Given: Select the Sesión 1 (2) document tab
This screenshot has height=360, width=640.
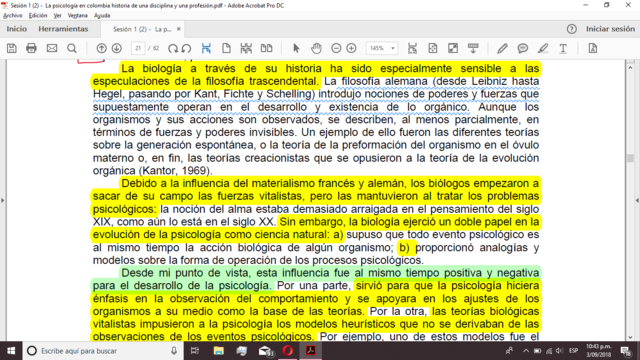Looking at the screenshot, I should [142, 29].
